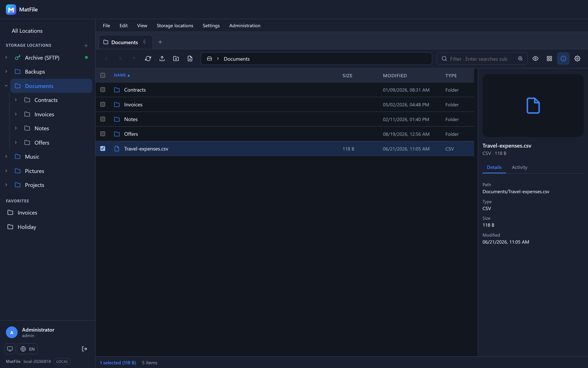Image resolution: width=588 pixels, height=368 pixels.
Task: Open Holiday favorite folder
Action: (x=27, y=227)
